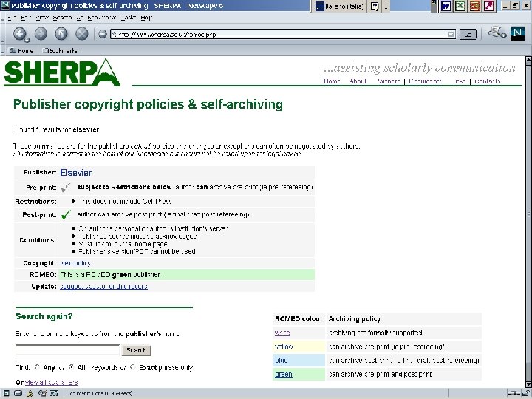Open the View policy copyright link

click(75, 263)
